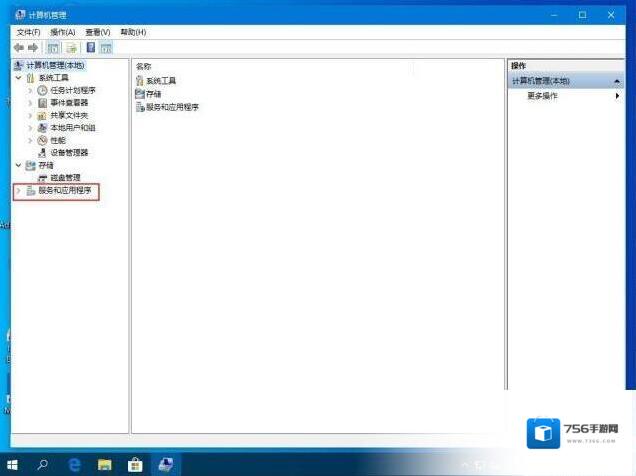Open File Explorer from the taskbar
The height and width of the screenshot is (476, 636).
104,464
